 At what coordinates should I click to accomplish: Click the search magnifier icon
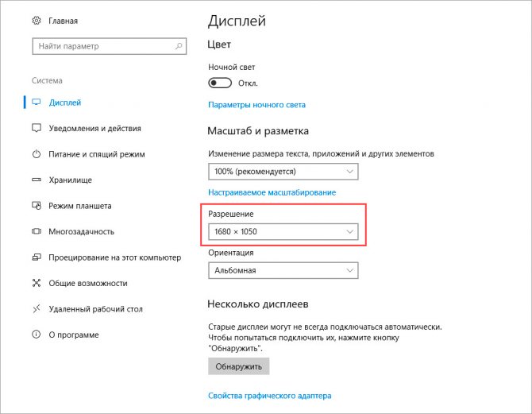point(179,46)
